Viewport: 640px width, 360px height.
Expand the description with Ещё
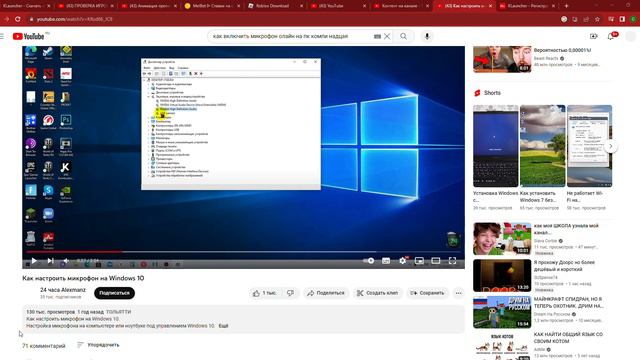pyautogui.click(x=223, y=326)
